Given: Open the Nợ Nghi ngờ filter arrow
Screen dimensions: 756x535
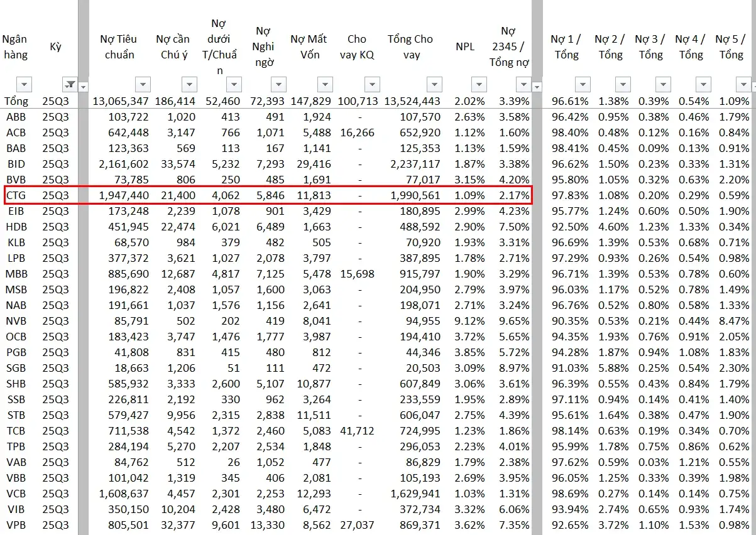Looking at the screenshot, I should (278, 84).
